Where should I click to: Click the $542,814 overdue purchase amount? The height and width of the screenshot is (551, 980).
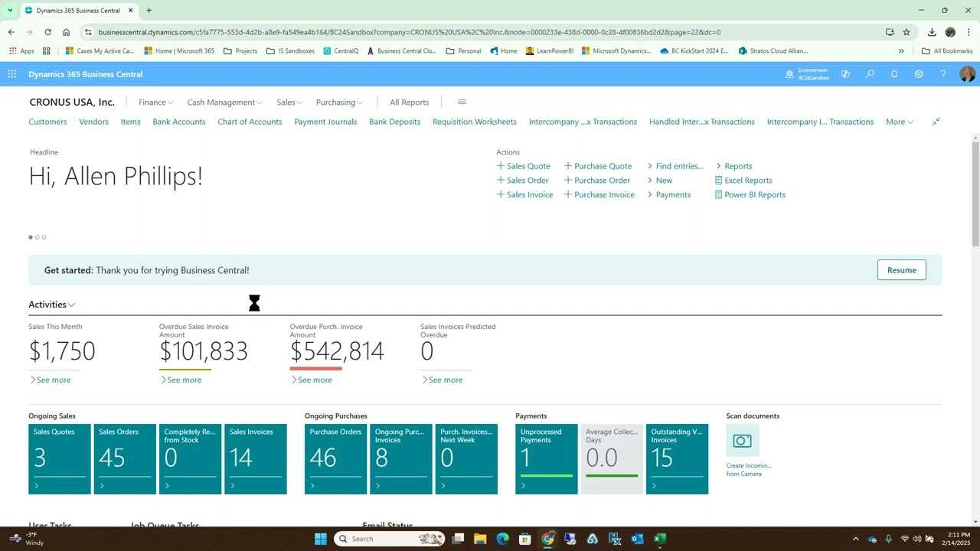(x=337, y=351)
